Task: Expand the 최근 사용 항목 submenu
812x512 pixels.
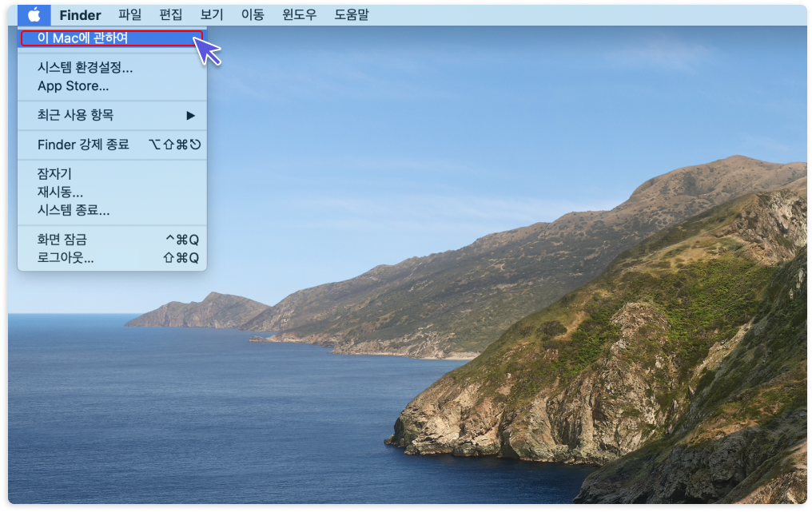Action: click(112, 116)
